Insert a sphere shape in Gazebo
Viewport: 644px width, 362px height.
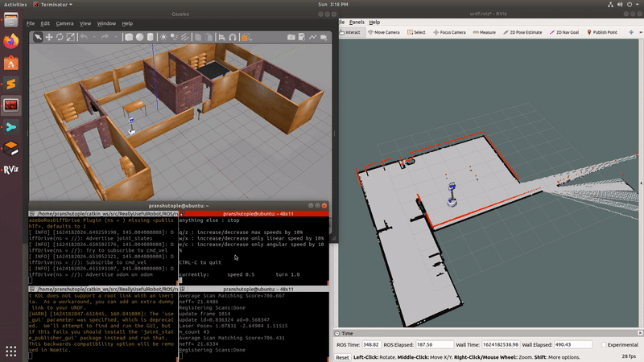tap(139, 37)
